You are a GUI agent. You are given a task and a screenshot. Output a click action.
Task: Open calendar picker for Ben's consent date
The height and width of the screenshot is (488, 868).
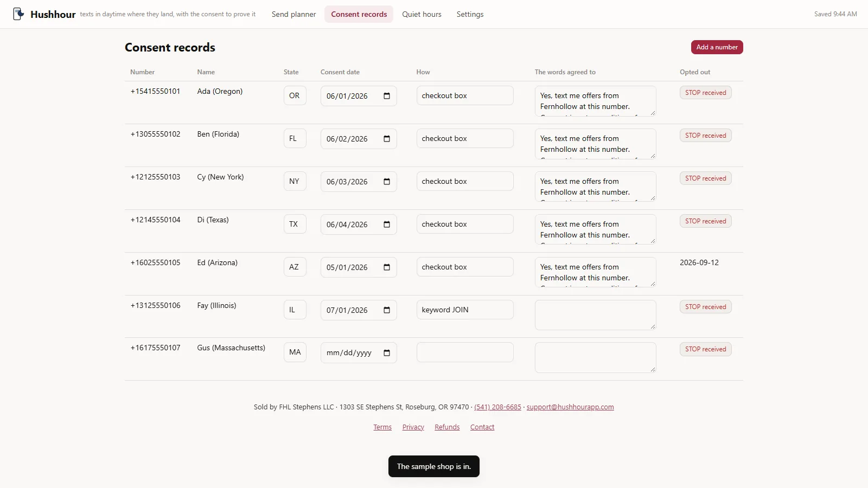pos(387,139)
